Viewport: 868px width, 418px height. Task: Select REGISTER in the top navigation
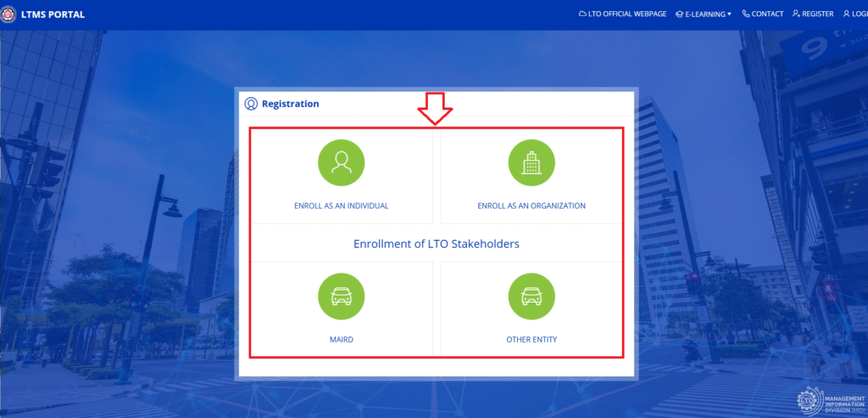coord(818,14)
